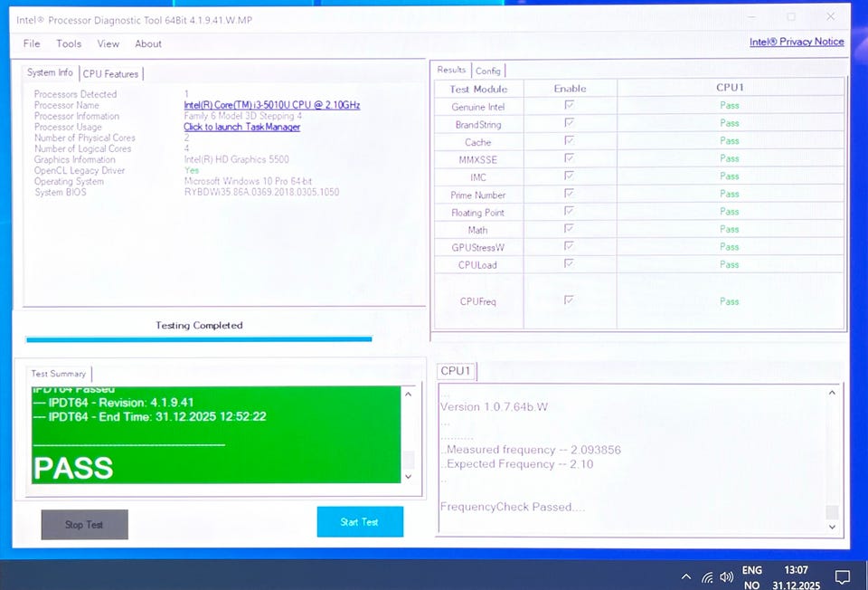
Task: Click the volume speaker tray icon
Action: tap(726, 576)
